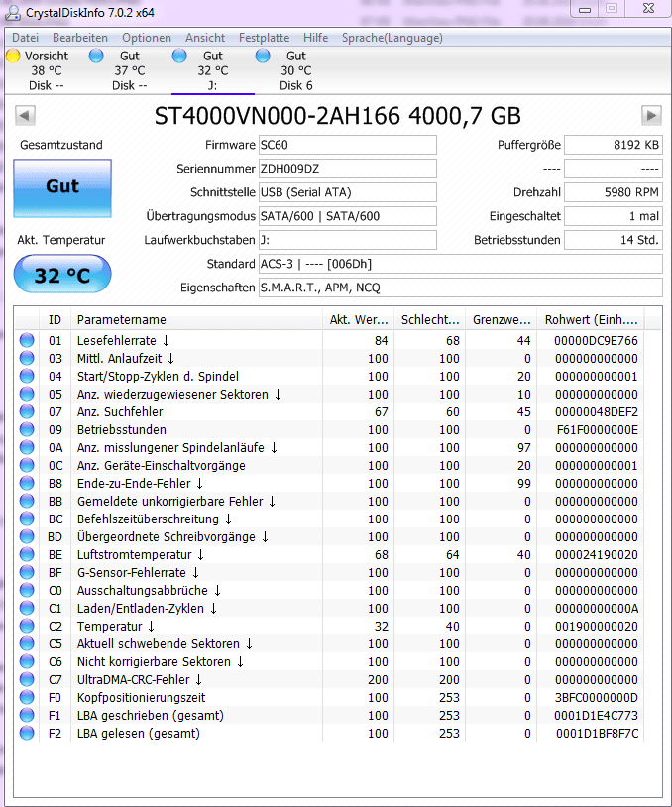Select yellow Vorsicht status orb for 38 °C disk
This screenshot has height=807, width=672.
click(13, 56)
